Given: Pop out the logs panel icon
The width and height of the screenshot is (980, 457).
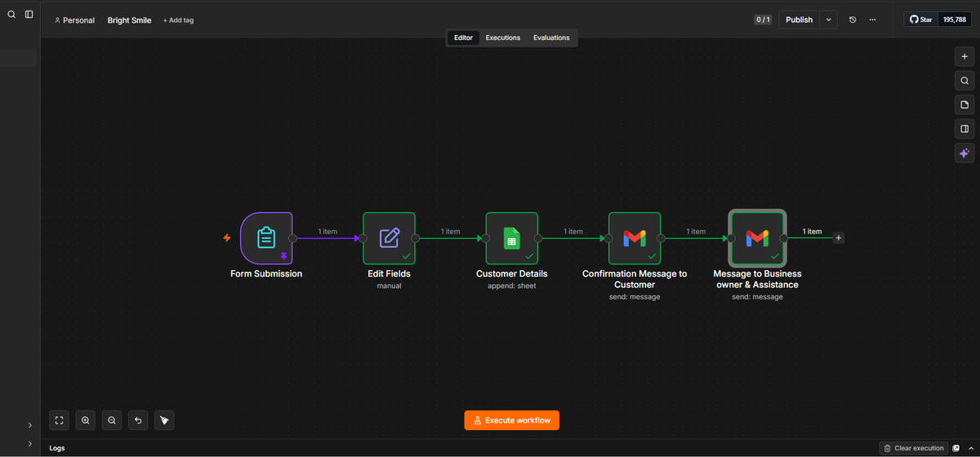Looking at the screenshot, I should pyautogui.click(x=956, y=448).
